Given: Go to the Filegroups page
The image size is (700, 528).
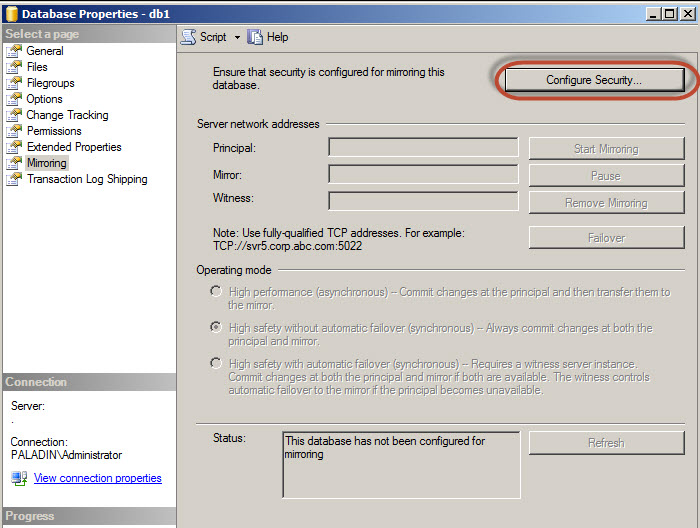Looking at the screenshot, I should pyautogui.click(x=50, y=83).
